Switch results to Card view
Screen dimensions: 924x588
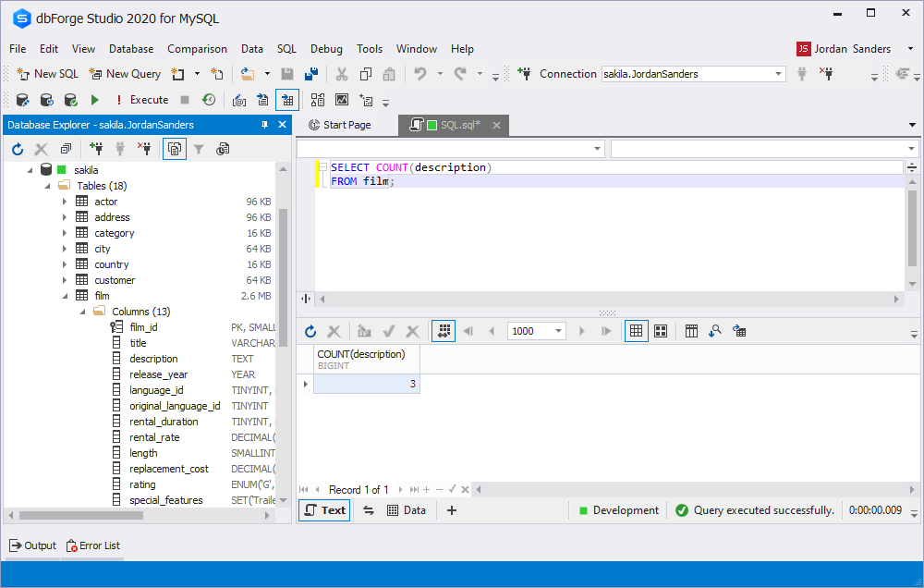pyautogui.click(x=661, y=331)
